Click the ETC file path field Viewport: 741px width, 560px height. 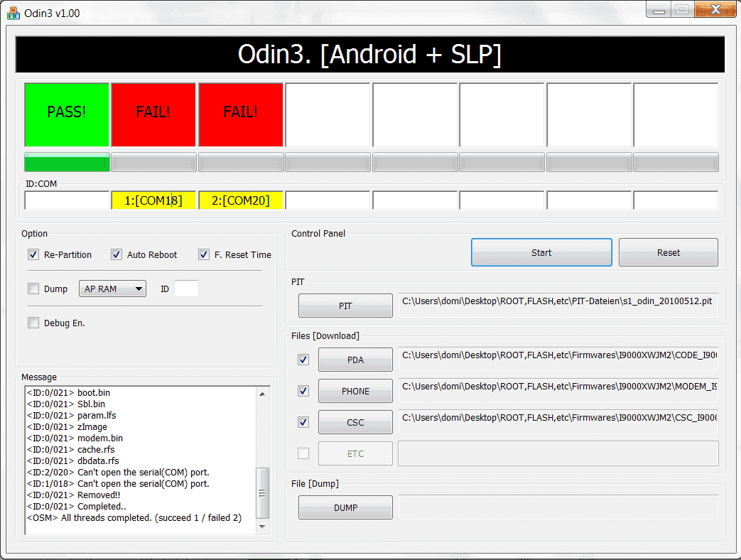(558, 453)
